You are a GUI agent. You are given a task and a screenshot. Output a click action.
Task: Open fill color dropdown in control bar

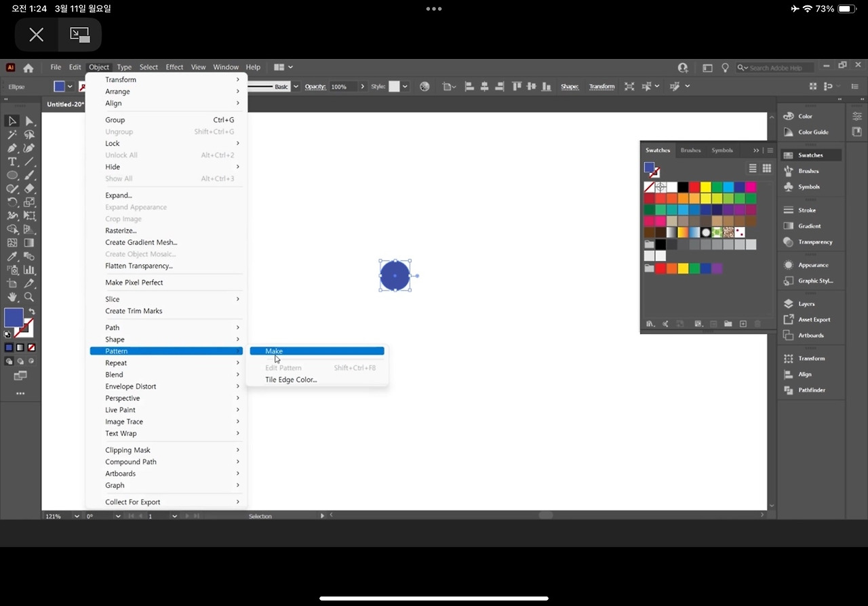coord(70,87)
